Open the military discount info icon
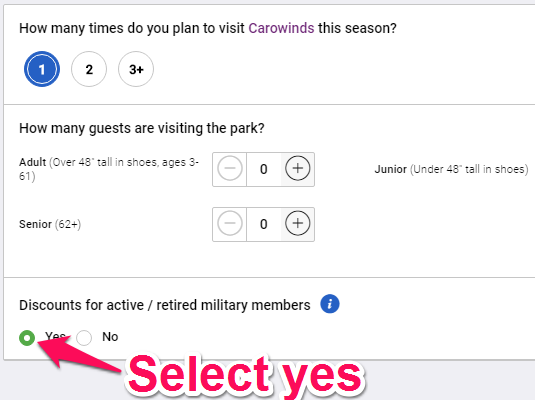This screenshot has height=400, width=535. [330, 304]
